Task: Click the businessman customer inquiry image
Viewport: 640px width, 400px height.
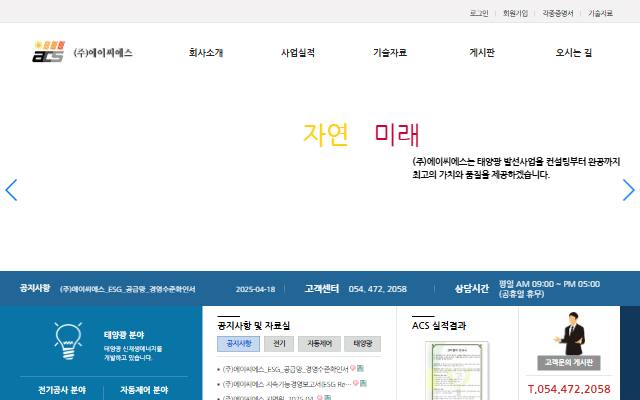Action: click(x=569, y=333)
